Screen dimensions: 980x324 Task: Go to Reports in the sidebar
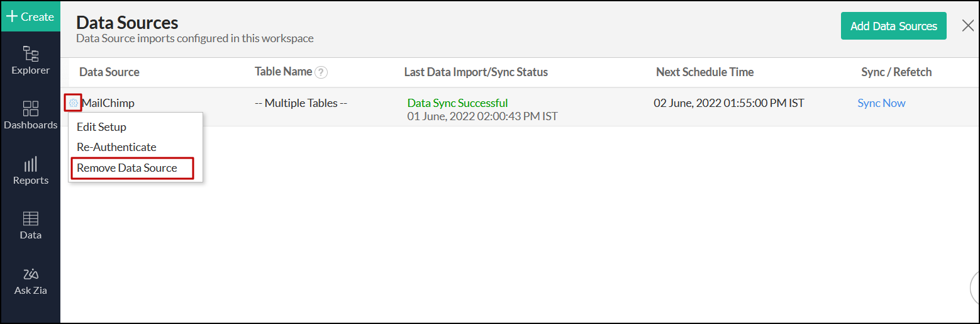tap(30, 170)
